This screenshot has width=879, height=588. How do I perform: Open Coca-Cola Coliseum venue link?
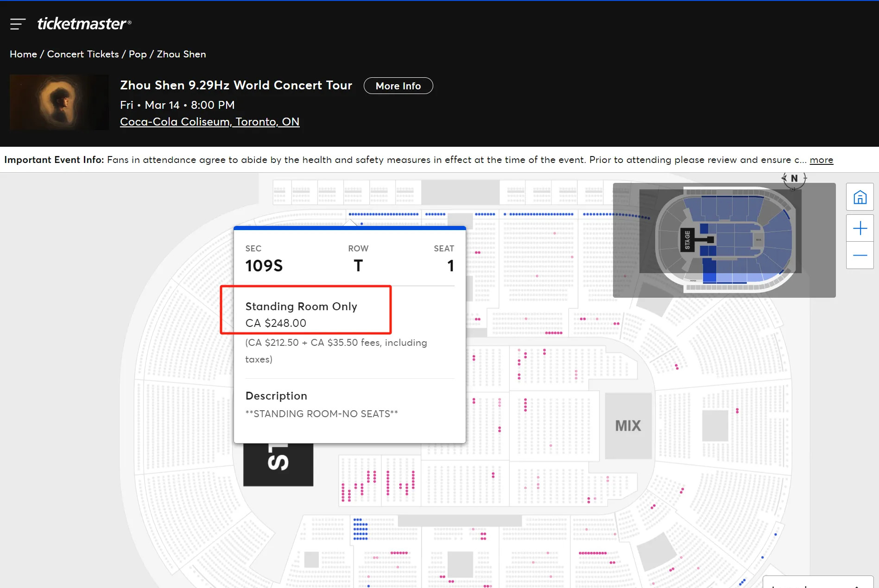(x=209, y=122)
